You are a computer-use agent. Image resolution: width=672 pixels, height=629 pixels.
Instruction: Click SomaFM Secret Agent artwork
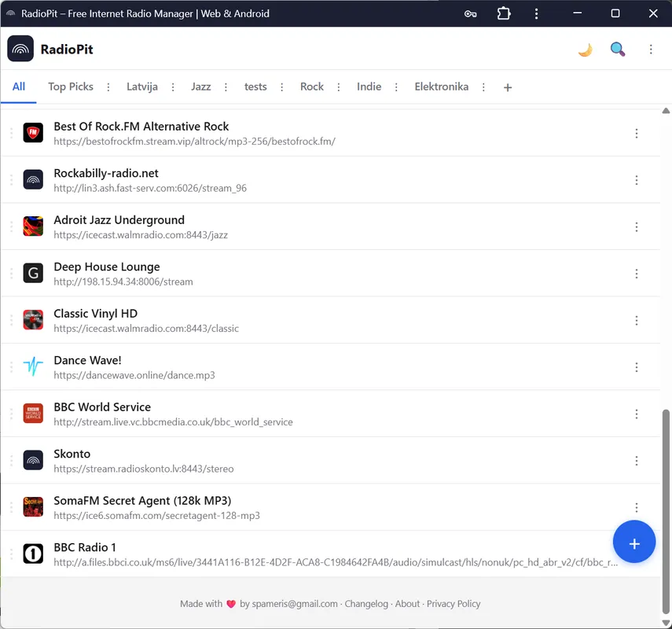[33, 507]
